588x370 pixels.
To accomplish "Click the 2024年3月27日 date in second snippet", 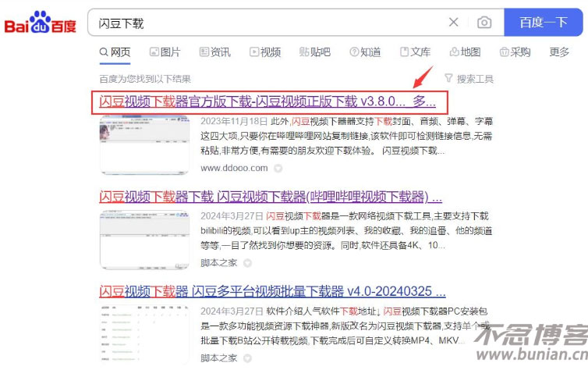I will [x=232, y=216].
